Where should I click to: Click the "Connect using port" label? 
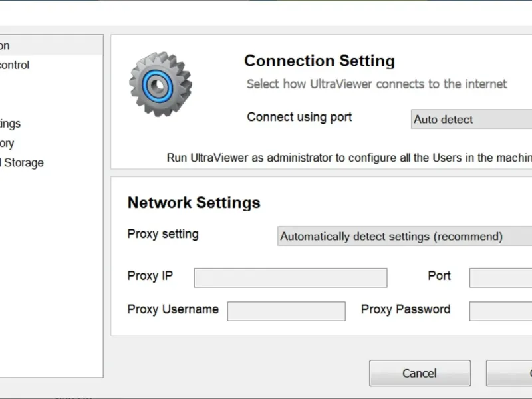(299, 117)
